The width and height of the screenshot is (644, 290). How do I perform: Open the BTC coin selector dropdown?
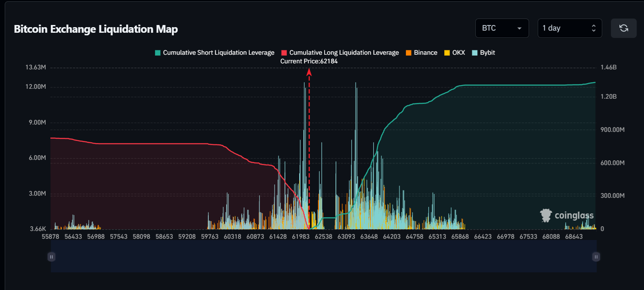click(x=502, y=28)
